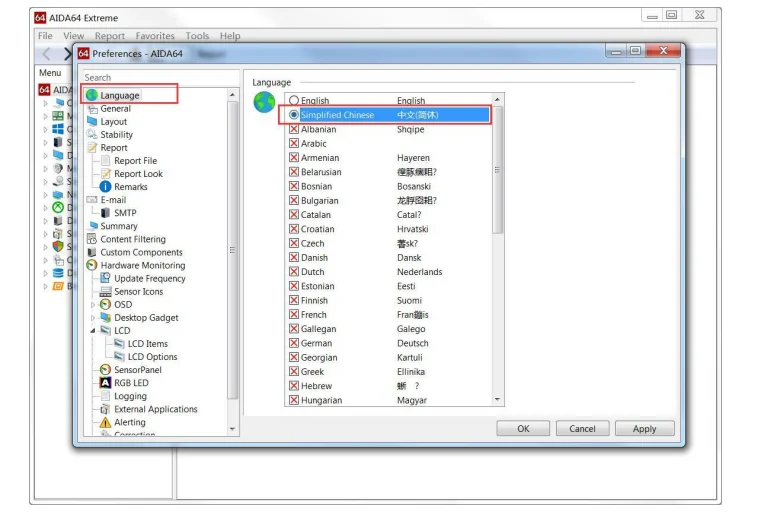Click the Alerting warning triangle icon
783x527 pixels.
[x=105, y=422]
